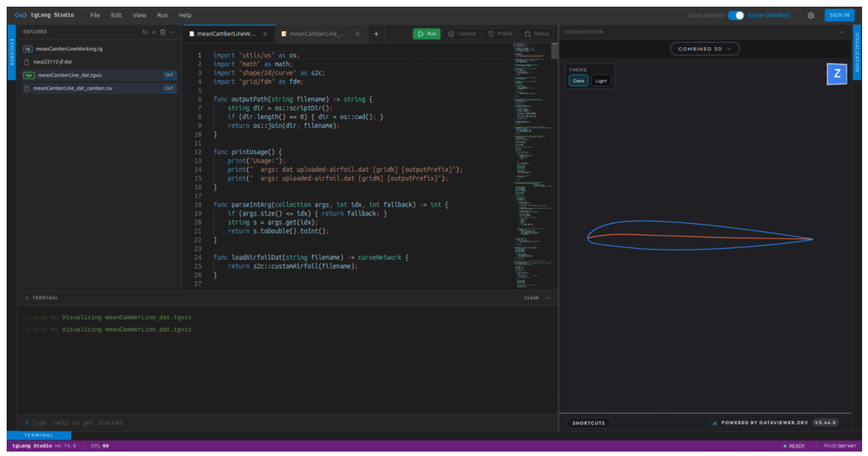Select the Dark theme option
Image resolution: width=868 pixels, height=456 pixels.
click(x=579, y=81)
